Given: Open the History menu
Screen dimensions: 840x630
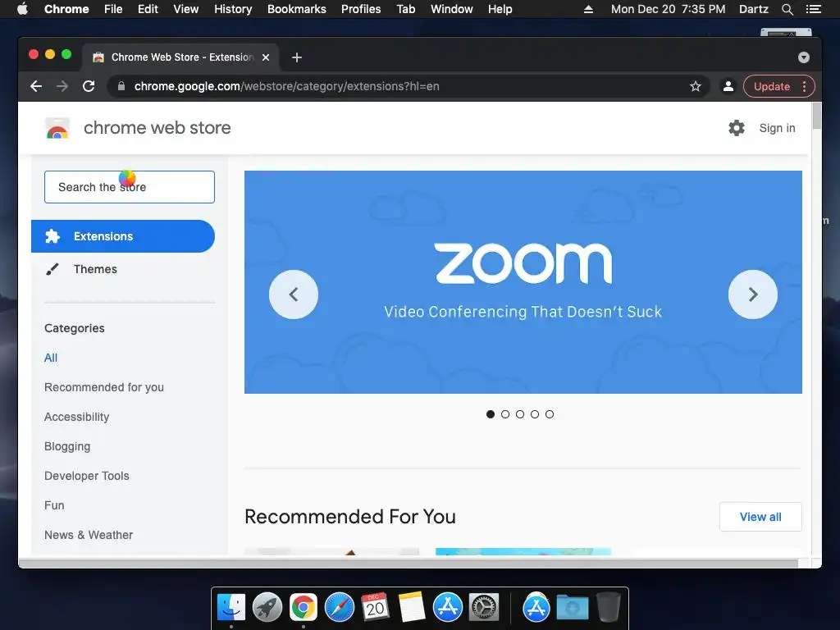Looking at the screenshot, I should pos(233,9).
